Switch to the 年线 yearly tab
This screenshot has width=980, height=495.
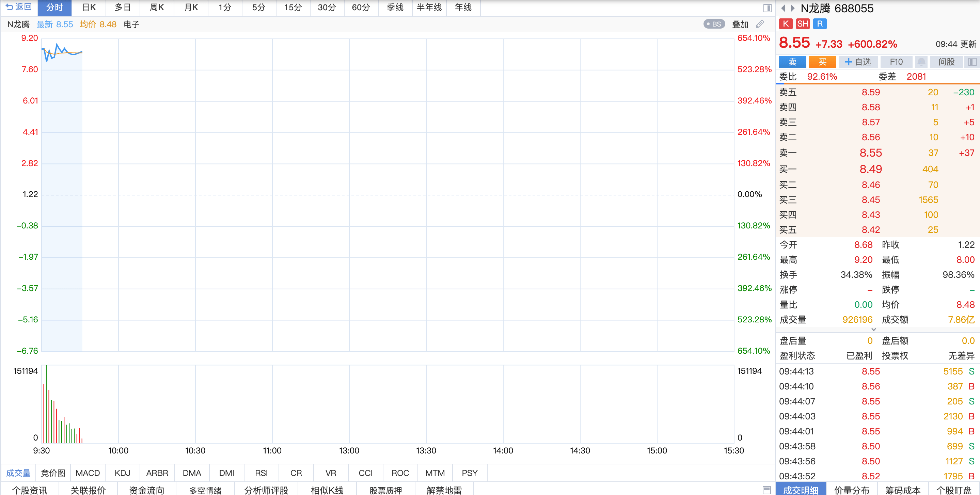tap(463, 7)
